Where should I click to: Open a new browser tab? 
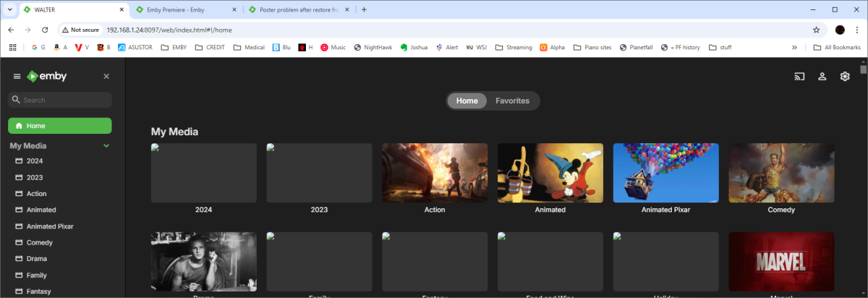coord(364,9)
